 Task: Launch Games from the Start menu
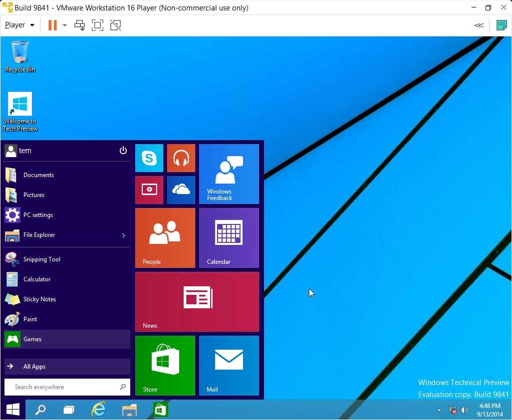click(67, 339)
